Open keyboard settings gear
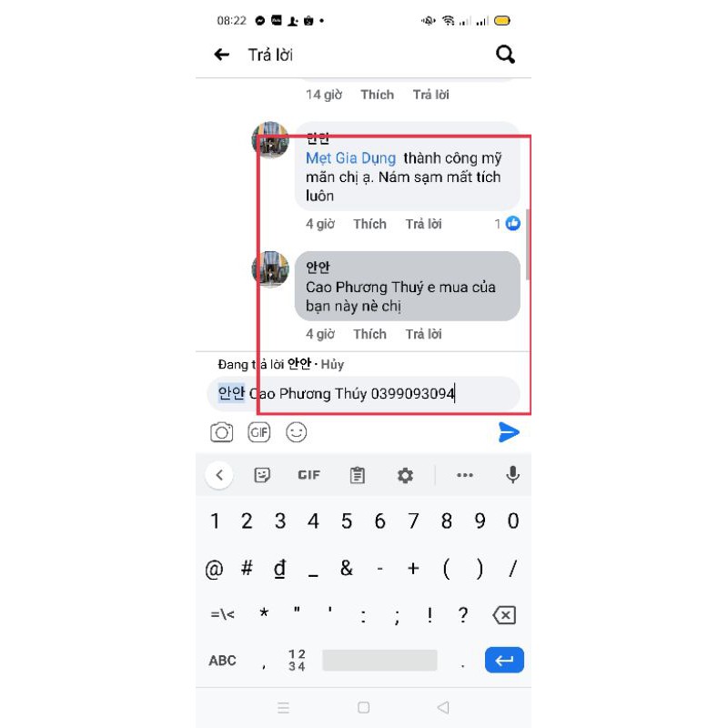The image size is (728, 728). [405, 475]
